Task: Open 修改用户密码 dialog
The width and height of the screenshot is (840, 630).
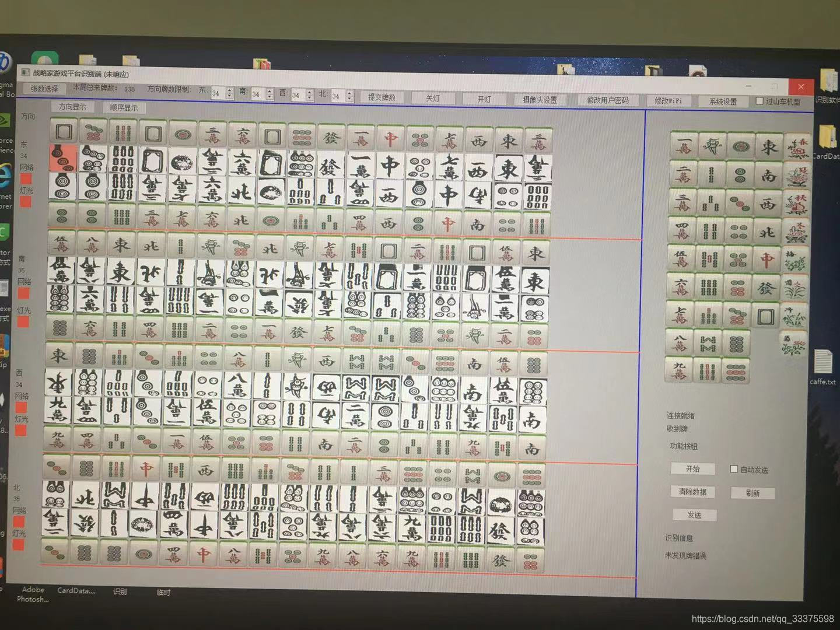Action: pyautogui.click(x=608, y=100)
